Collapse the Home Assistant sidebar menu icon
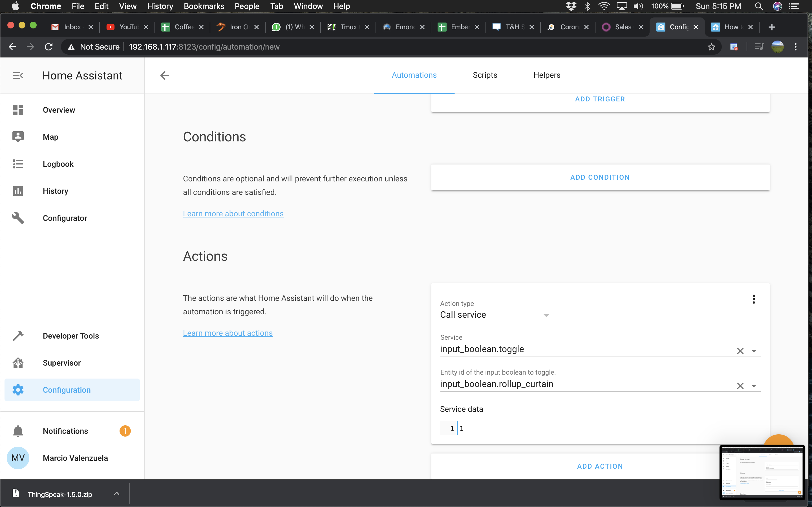This screenshot has width=812, height=507. (18, 75)
